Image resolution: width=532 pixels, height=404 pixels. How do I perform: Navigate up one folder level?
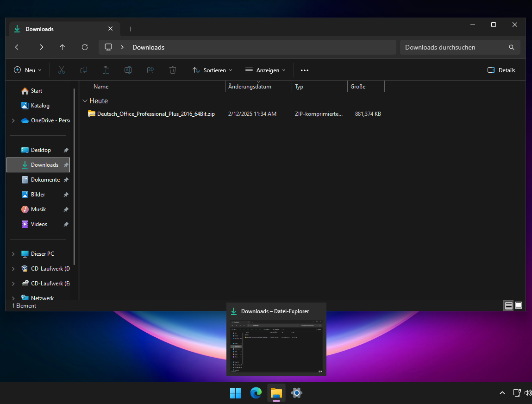pyautogui.click(x=63, y=47)
